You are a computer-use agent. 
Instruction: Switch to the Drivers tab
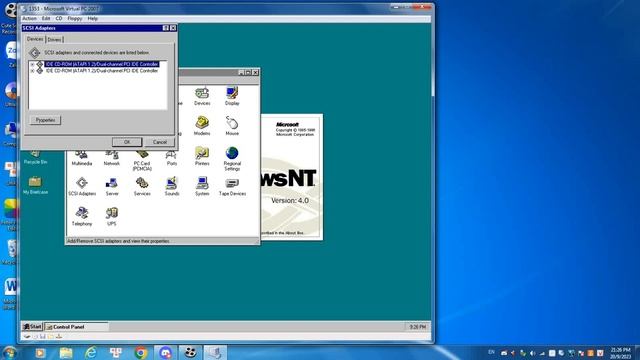[x=54, y=40]
